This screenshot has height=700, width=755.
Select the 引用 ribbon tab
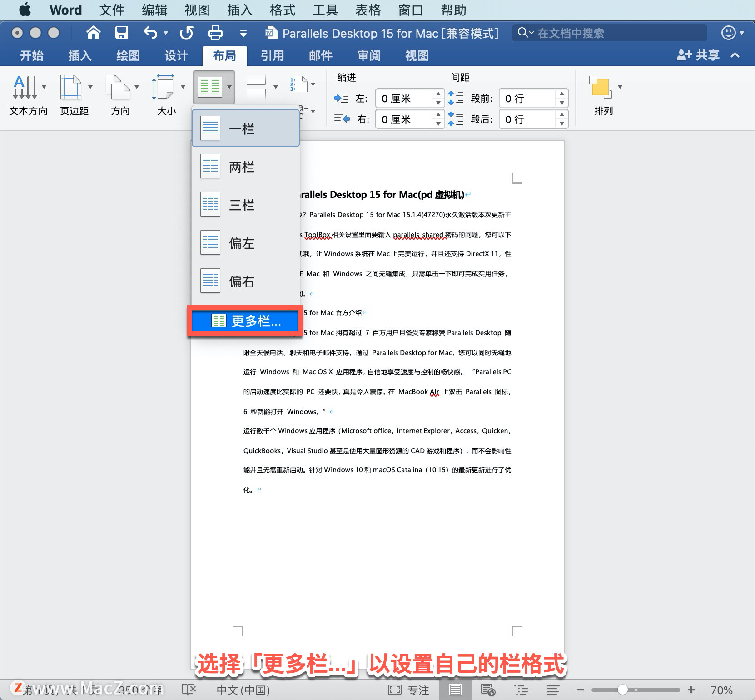coord(273,56)
